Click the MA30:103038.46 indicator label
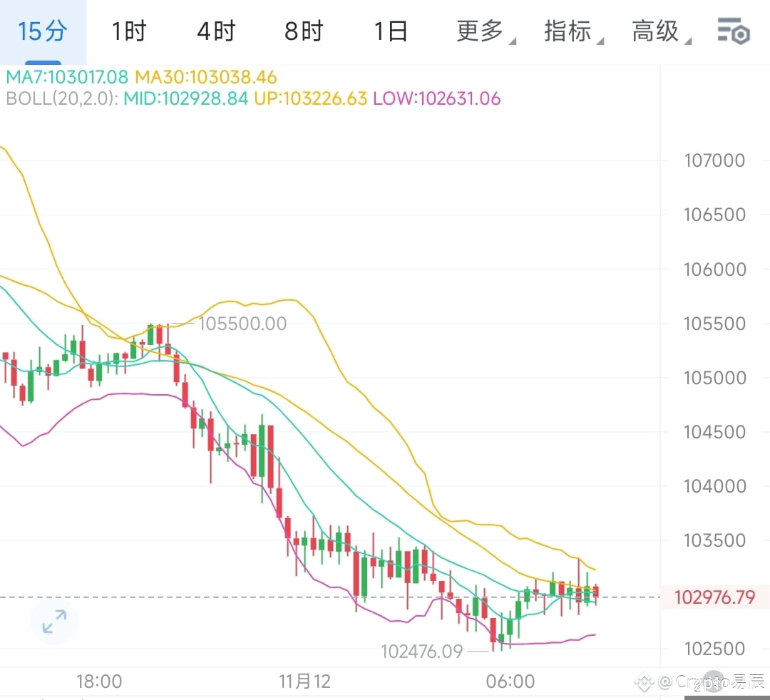 click(x=205, y=77)
